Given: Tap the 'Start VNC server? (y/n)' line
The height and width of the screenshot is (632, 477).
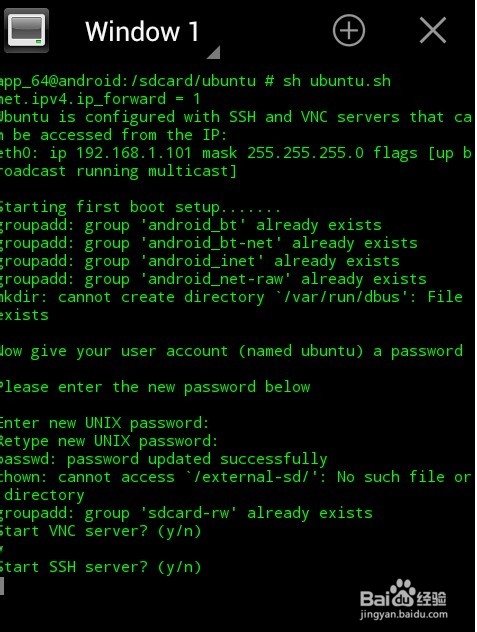Looking at the screenshot, I should 100,531.
